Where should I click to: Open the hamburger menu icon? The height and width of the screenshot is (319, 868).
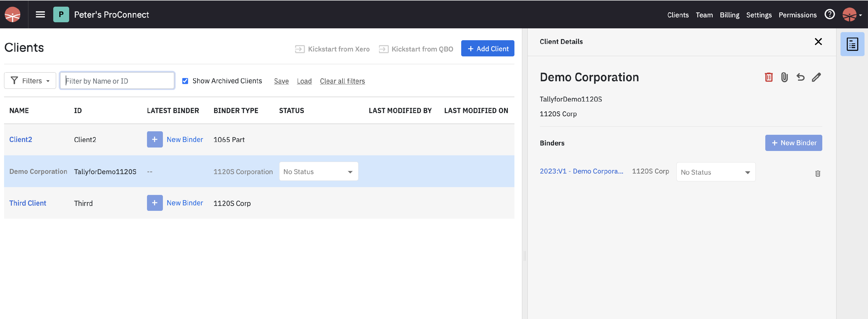point(41,14)
